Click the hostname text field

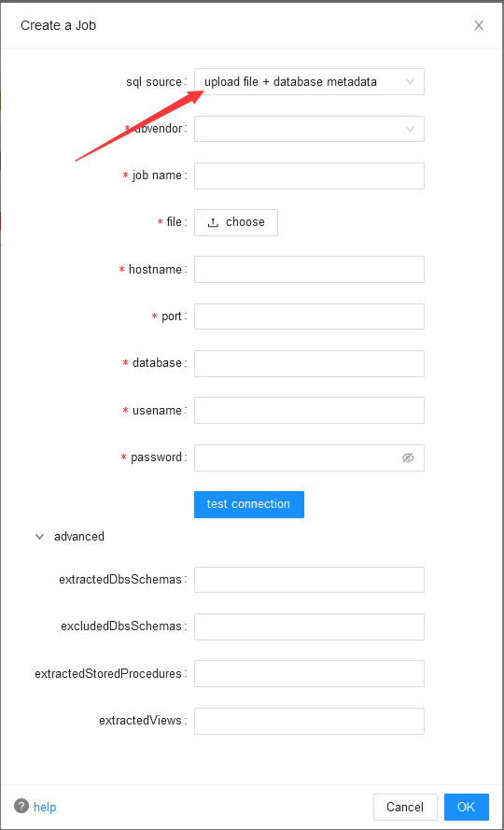[309, 270]
